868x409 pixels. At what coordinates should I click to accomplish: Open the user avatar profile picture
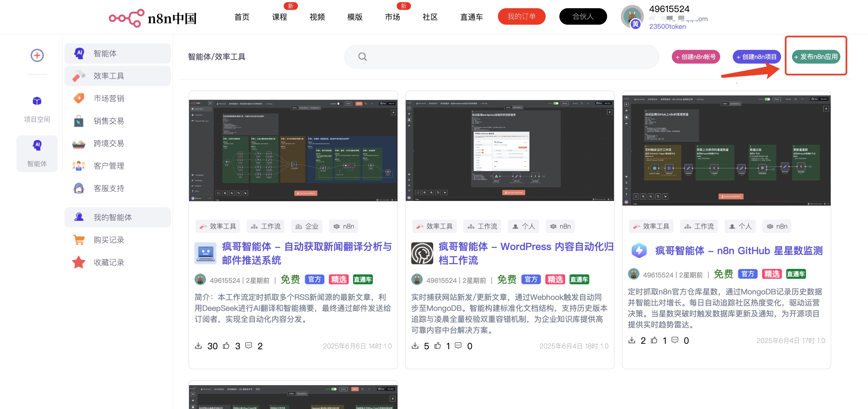pos(632,16)
